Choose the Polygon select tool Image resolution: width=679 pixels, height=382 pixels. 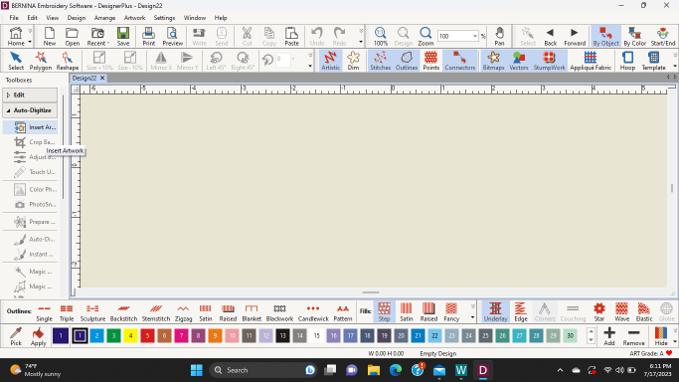click(x=41, y=61)
